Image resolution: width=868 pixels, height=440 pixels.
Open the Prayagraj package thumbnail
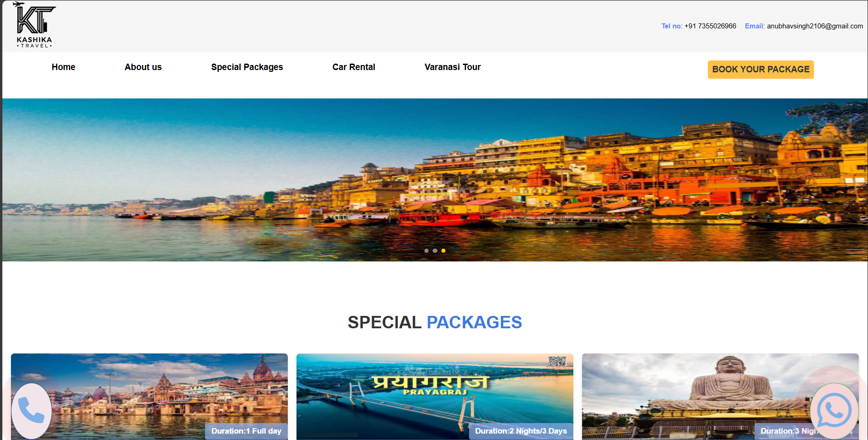(x=435, y=397)
